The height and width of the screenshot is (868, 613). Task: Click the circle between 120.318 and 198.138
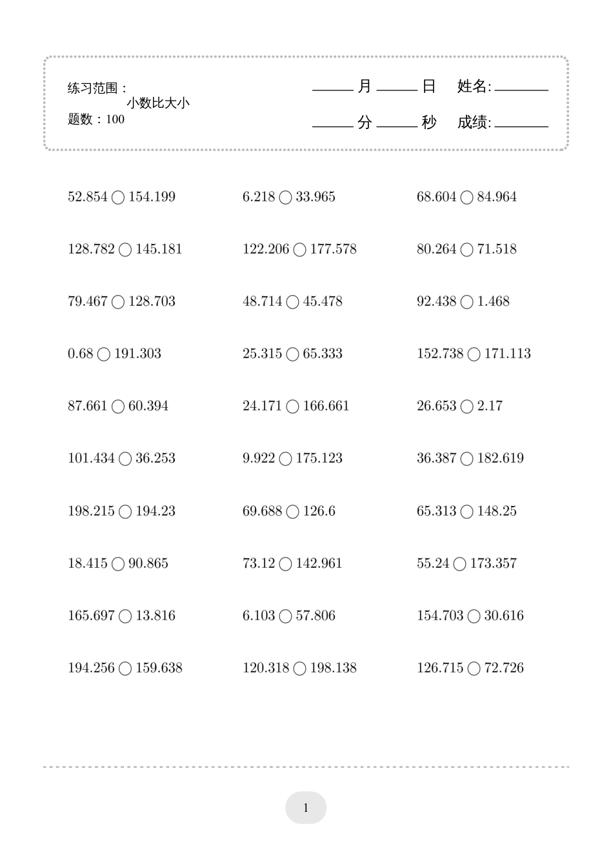[299, 669]
